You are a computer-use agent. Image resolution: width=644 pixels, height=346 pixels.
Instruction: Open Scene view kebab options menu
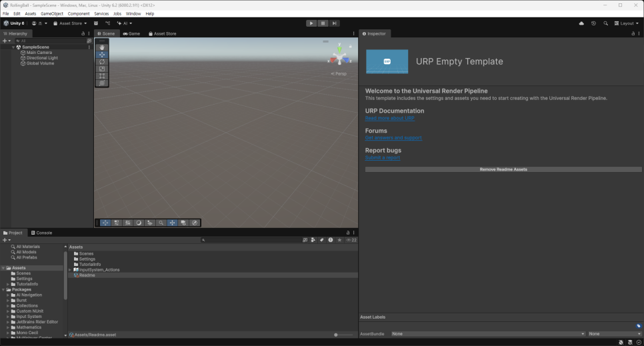(353, 34)
